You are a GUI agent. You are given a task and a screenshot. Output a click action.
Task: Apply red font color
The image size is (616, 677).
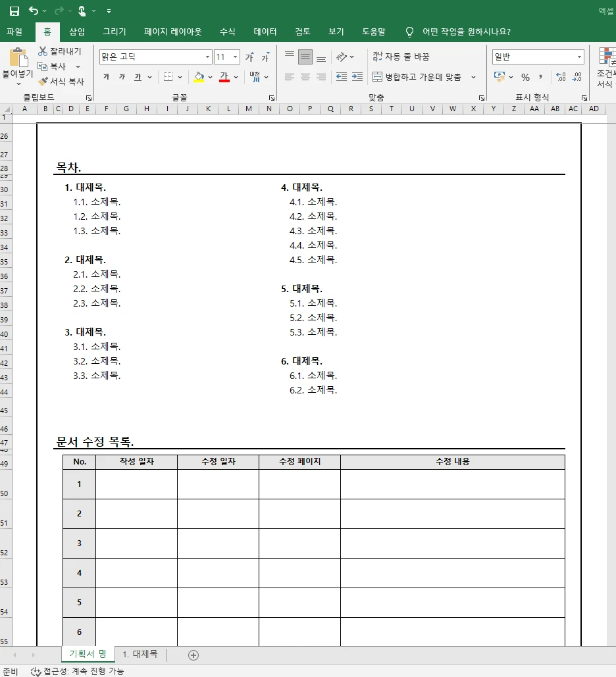click(224, 77)
